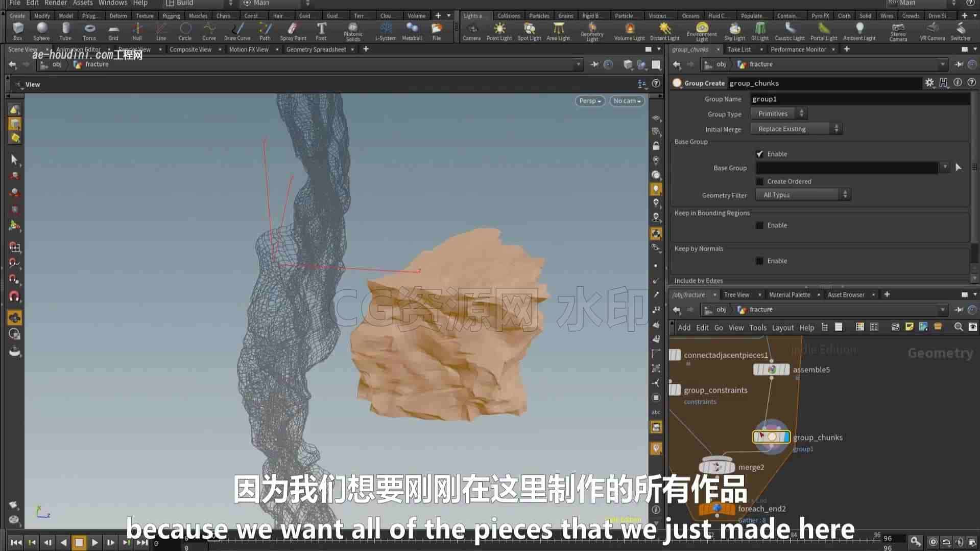The image size is (980, 551).
Task: Toggle Create Ordered checkbox
Action: [759, 181]
